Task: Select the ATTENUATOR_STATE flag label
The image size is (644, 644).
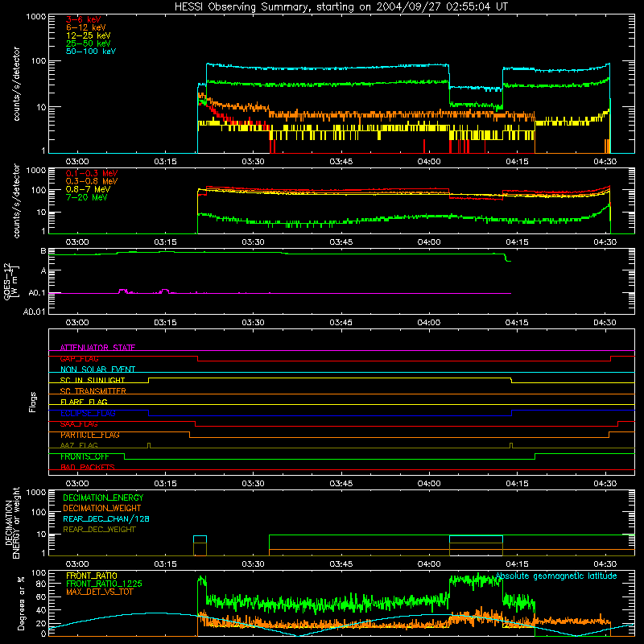Action: 97,348
